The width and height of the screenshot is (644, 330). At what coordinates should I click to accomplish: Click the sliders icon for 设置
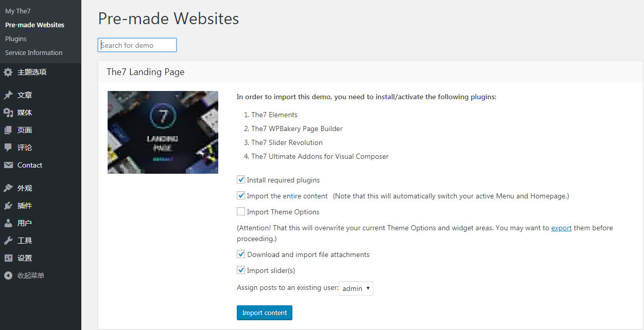[x=8, y=258]
